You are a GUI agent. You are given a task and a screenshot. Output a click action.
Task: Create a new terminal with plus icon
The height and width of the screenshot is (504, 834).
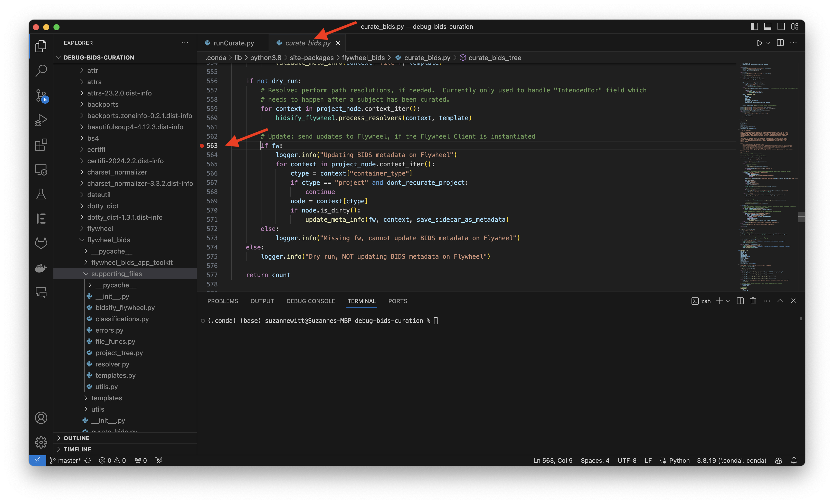pos(719,301)
